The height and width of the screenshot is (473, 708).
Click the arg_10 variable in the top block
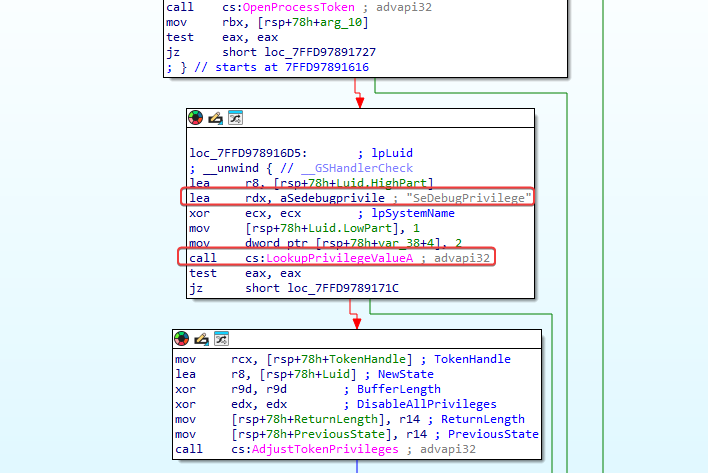[x=341, y=22]
